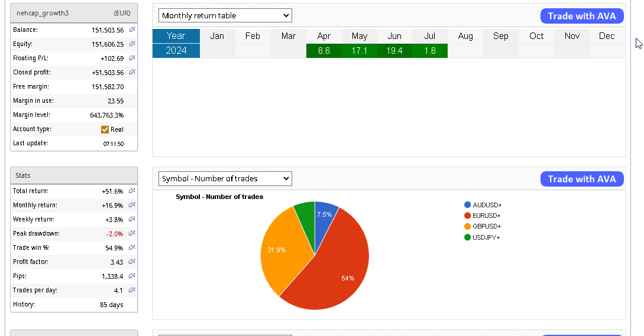Click the top Trade with AVA button
The height and width of the screenshot is (336, 644).
(x=582, y=16)
